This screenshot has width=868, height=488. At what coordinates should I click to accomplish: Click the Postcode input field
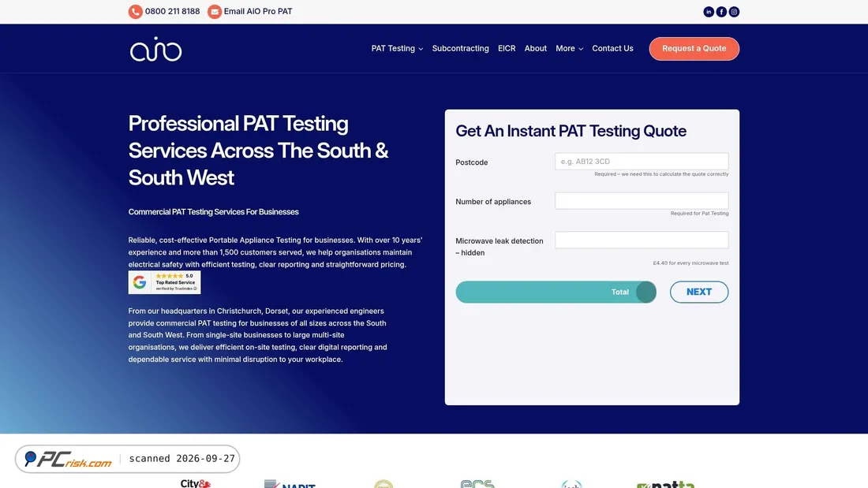642,162
